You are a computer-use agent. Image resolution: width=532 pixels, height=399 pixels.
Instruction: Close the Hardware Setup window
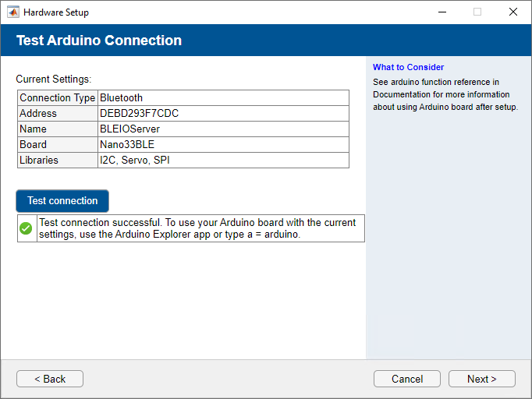coord(513,12)
